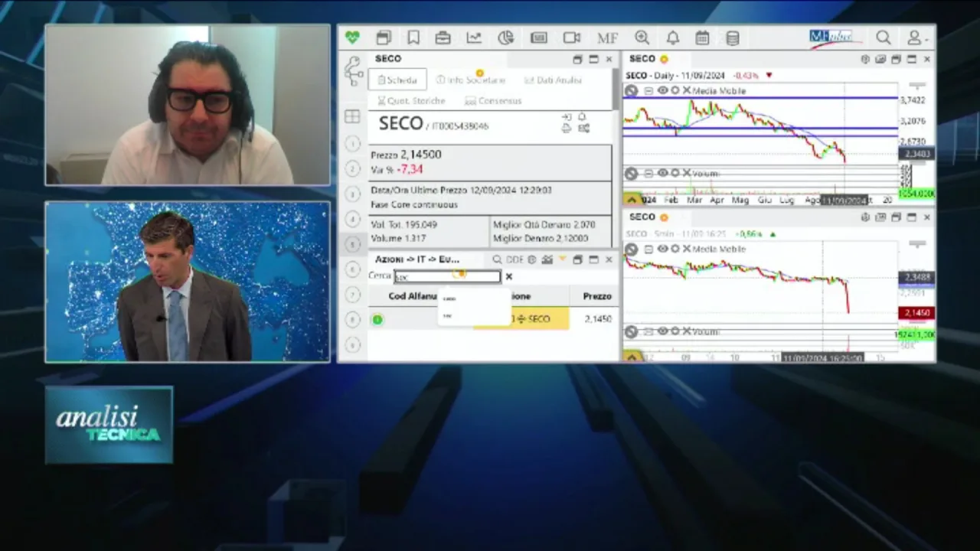Select workspace number 7 in sidebar
The width and height of the screenshot is (980, 551).
point(352,295)
